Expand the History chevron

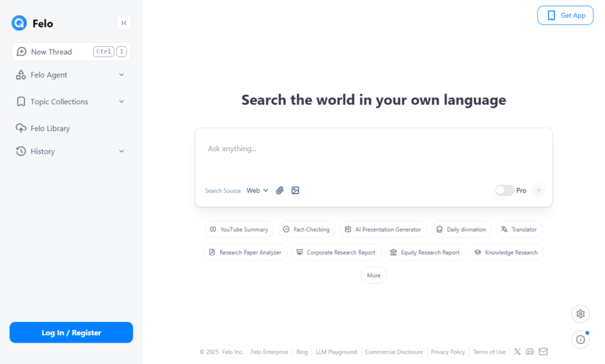(x=121, y=151)
